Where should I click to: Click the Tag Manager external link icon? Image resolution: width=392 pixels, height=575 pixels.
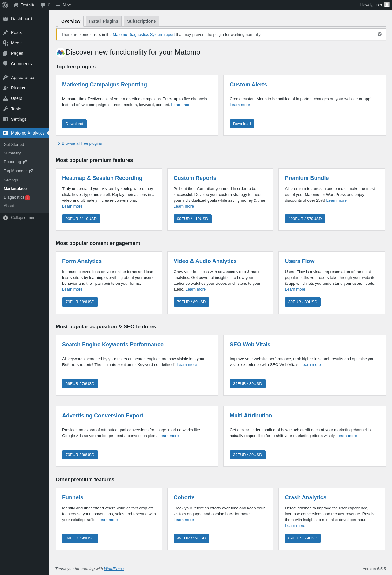click(x=31, y=171)
